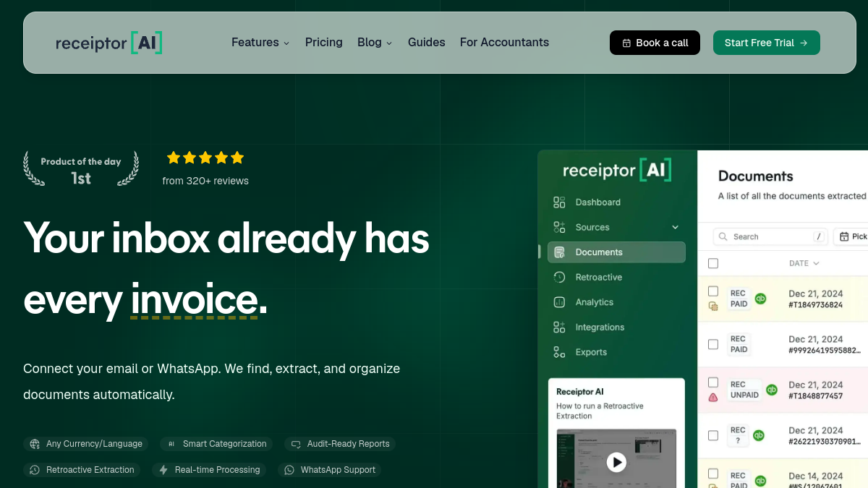This screenshot has width=868, height=488.
Task: Open Pricing in top navigation
Action: [324, 43]
